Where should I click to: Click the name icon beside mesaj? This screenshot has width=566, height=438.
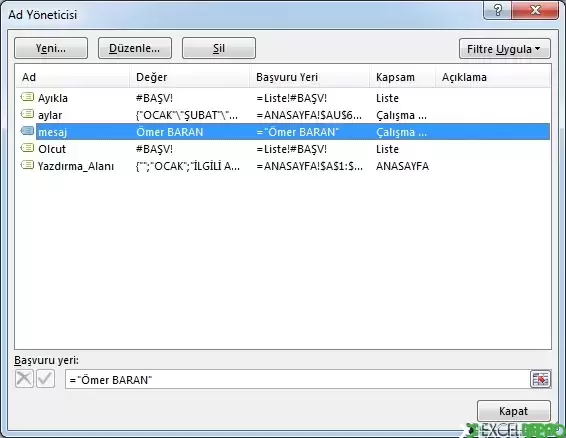click(x=27, y=131)
